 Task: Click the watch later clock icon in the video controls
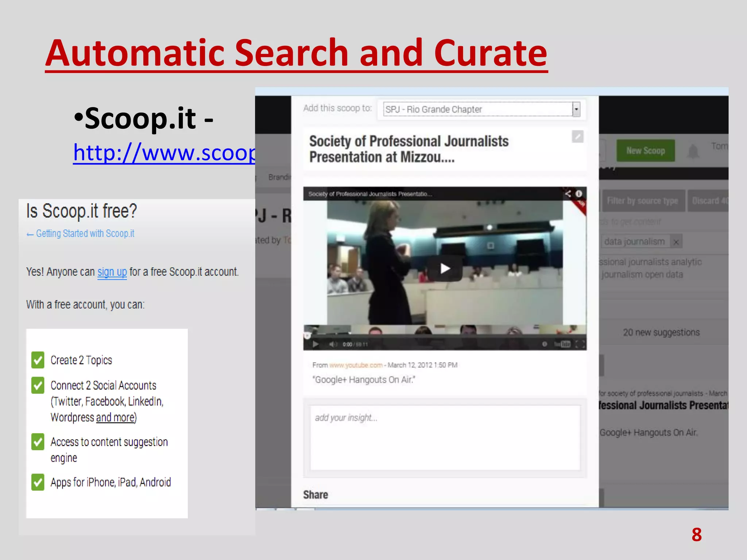[545, 344]
